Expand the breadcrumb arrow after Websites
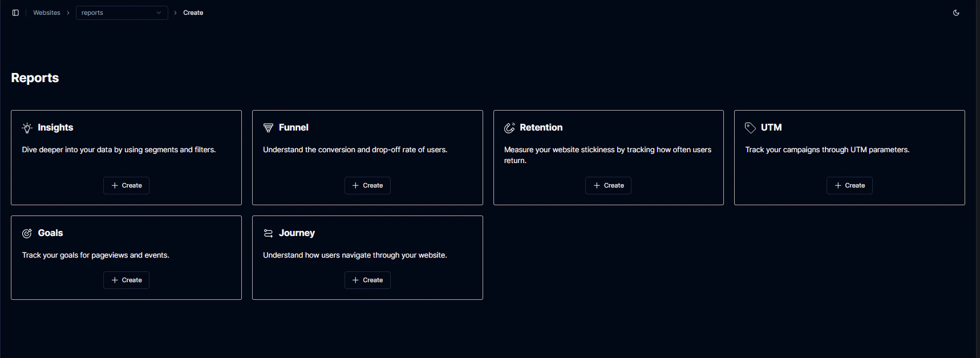The height and width of the screenshot is (358, 980). 67,13
